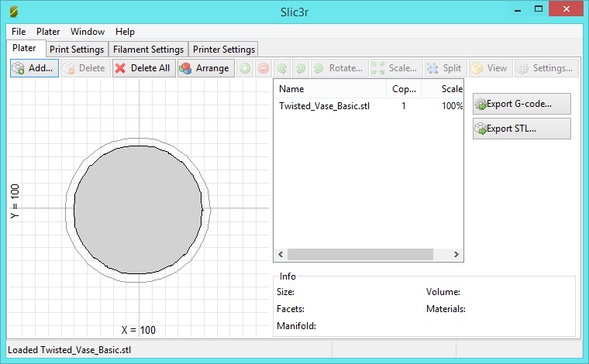Close the Slic3r window
This screenshot has height=364, width=589.
566,9
